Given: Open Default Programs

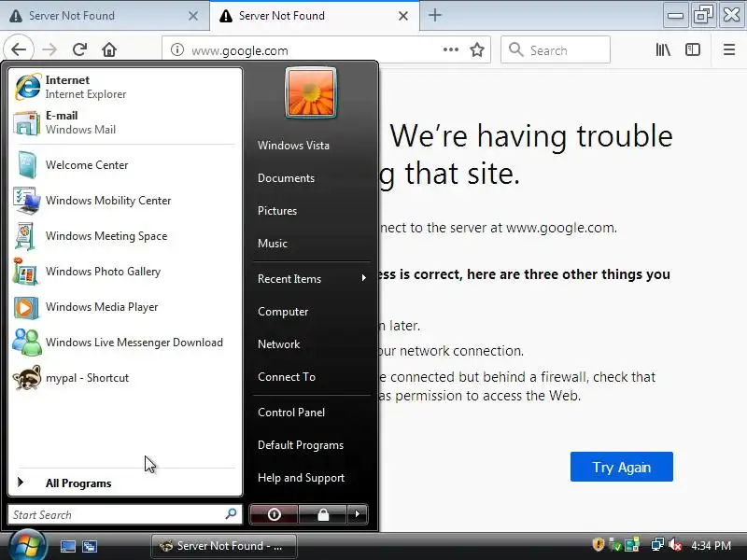Looking at the screenshot, I should coord(301,445).
